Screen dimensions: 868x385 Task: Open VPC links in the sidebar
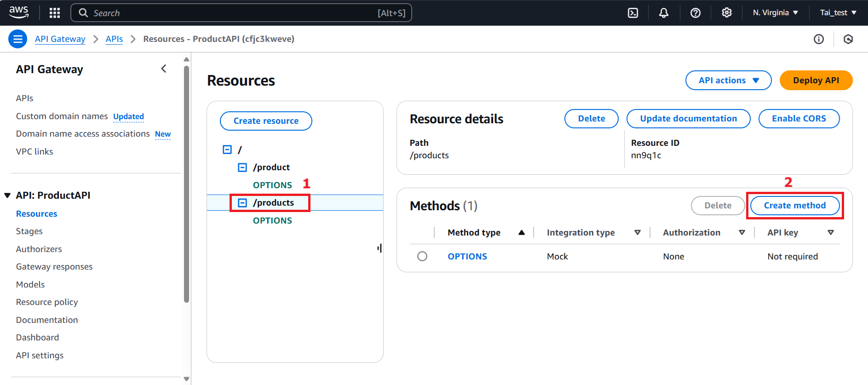34,152
